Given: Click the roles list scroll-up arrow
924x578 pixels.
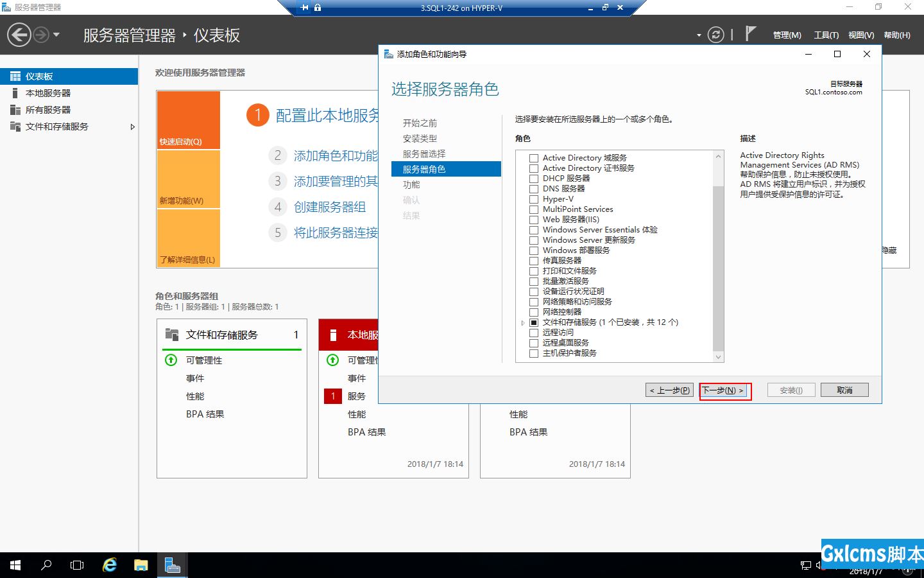Looking at the screenshot, I should click(x=718, y=156).
